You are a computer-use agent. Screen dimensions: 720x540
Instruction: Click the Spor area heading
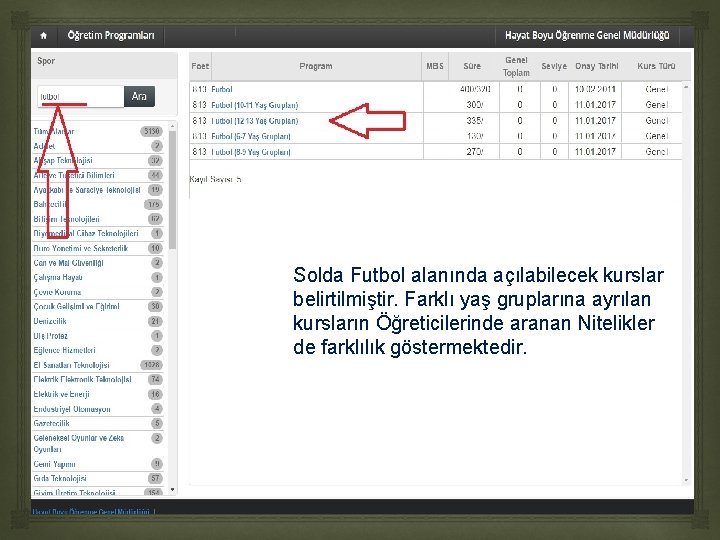click(46, 61)
